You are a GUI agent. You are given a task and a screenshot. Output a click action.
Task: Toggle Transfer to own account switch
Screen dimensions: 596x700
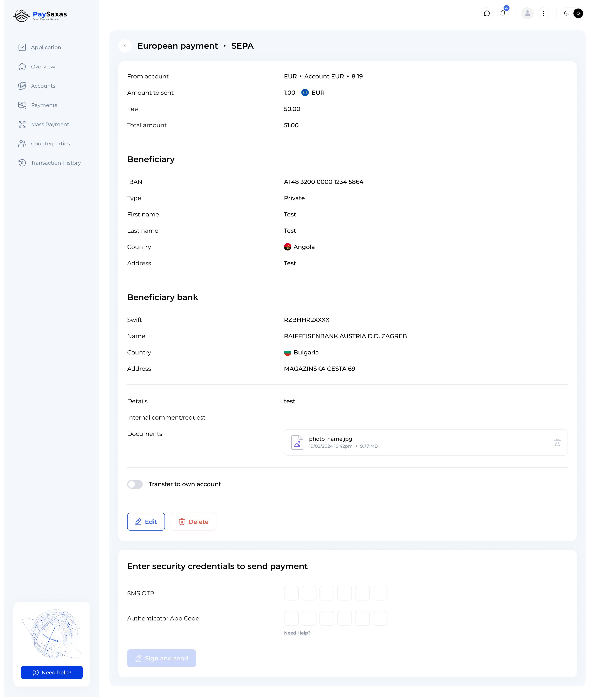click(x=135, y=484)
